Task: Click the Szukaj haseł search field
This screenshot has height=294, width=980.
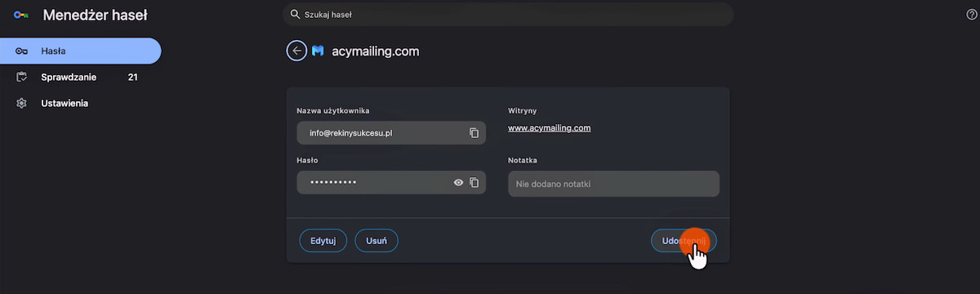Action: [x=507, y=14]
